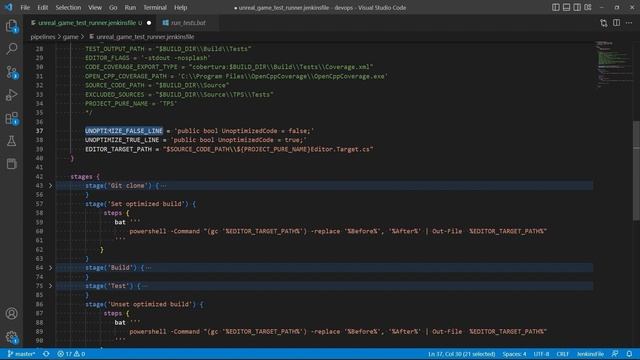Click TEST_OUTPUT_PATH on line 28
The width and height of the screenshot is (640, 360).
coord(115,49)
